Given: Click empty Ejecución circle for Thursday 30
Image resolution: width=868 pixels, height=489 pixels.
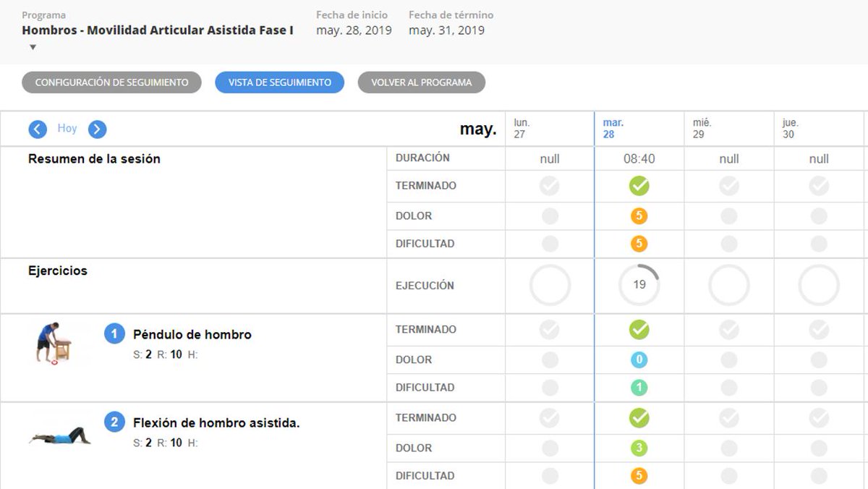Looking at the screenshot, I should pyautogui.click(x=819, y=285).
